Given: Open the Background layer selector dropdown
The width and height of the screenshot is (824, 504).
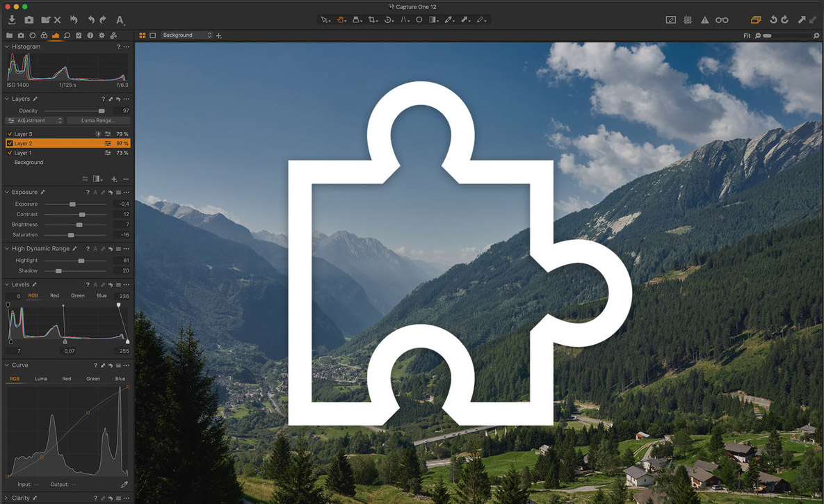Looking at the screenshot, I should [x=186, y=35].
